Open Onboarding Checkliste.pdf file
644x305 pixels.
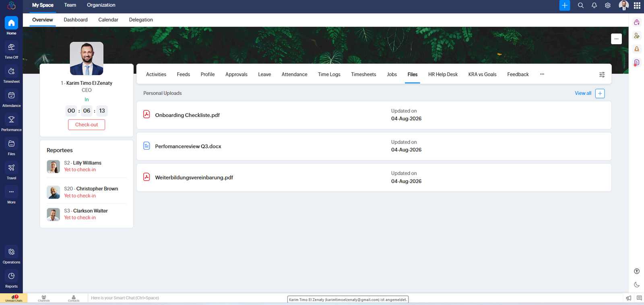click(x=187, y=115)
